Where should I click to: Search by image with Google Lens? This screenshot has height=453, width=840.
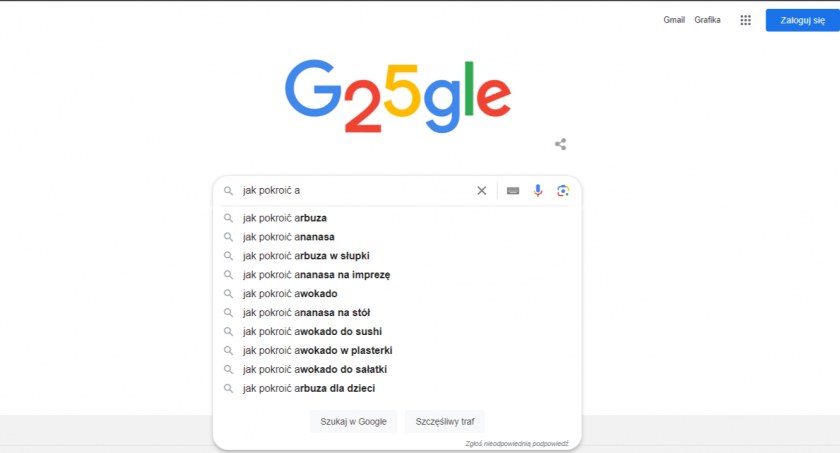tap(563, 190)
